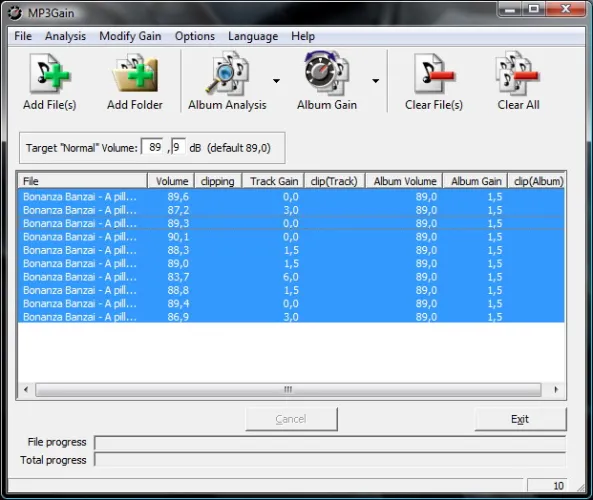This screenshot has width=593, height=500.
Task: Click the greyed-out Cancel button
Action: pyautogui.click(x=291, y=419)
